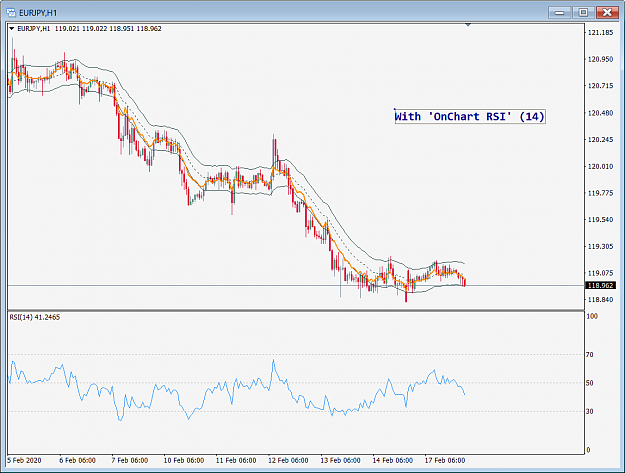Open the EURJPY,H1 chart dropdown triangle

[x=12, y=29]
